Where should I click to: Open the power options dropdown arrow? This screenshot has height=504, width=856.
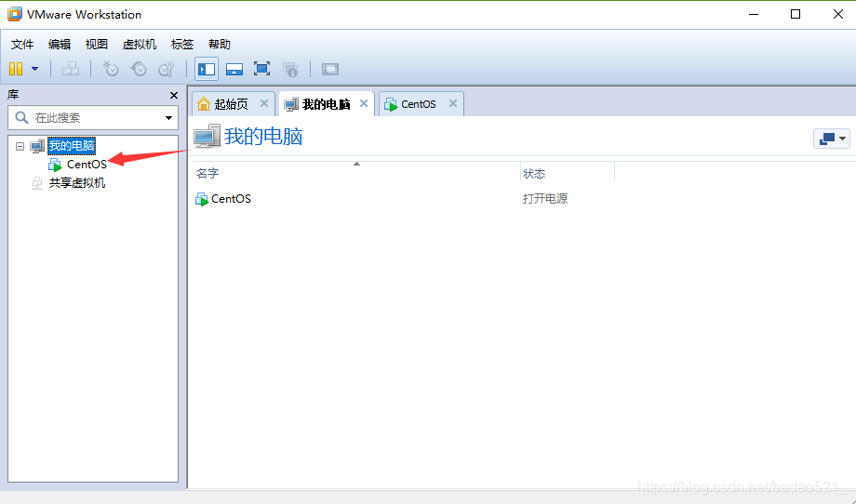(x=35, y=69)
